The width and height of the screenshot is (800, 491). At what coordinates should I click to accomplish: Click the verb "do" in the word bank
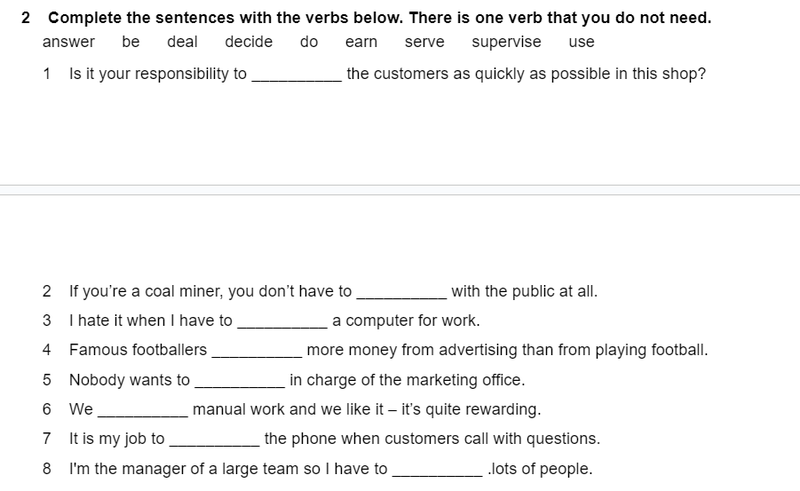[309, 42]
